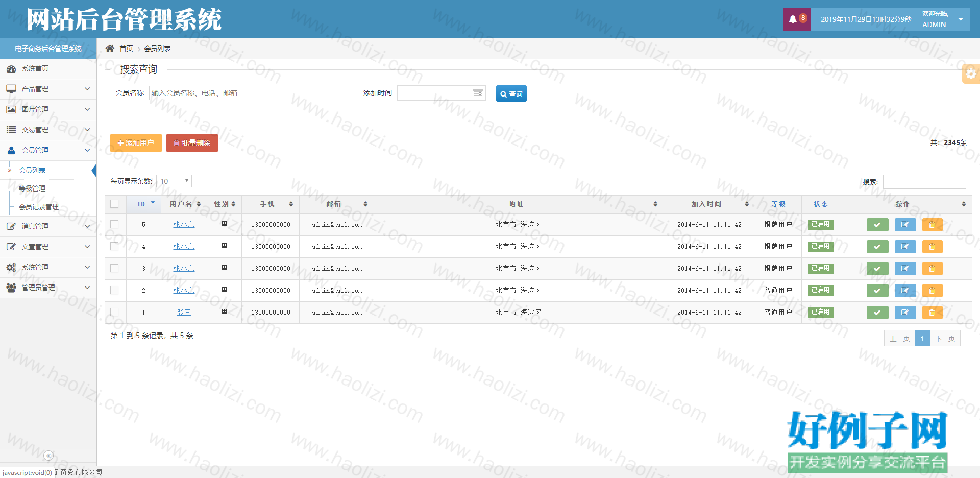Image resolution: width=980 pixels, height=478 pixels.
Task: Edit the member in row ID 4
Action: (905, 247)
